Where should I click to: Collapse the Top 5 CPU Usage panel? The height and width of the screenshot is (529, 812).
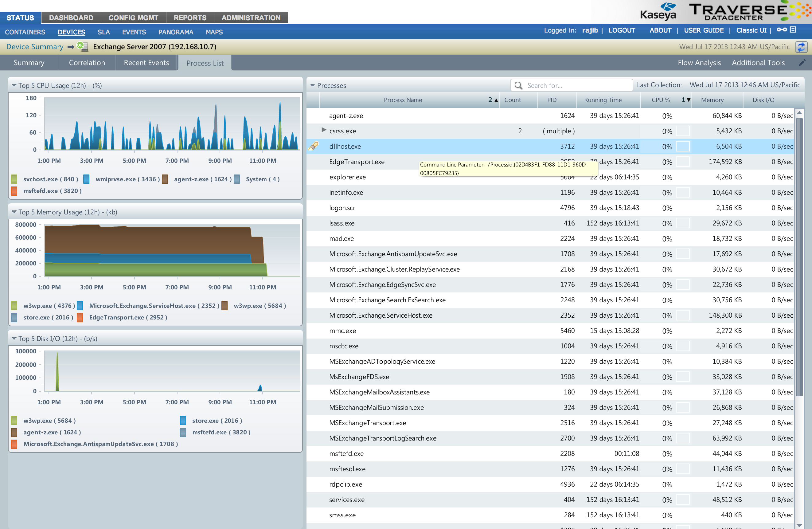click(14, 85)
